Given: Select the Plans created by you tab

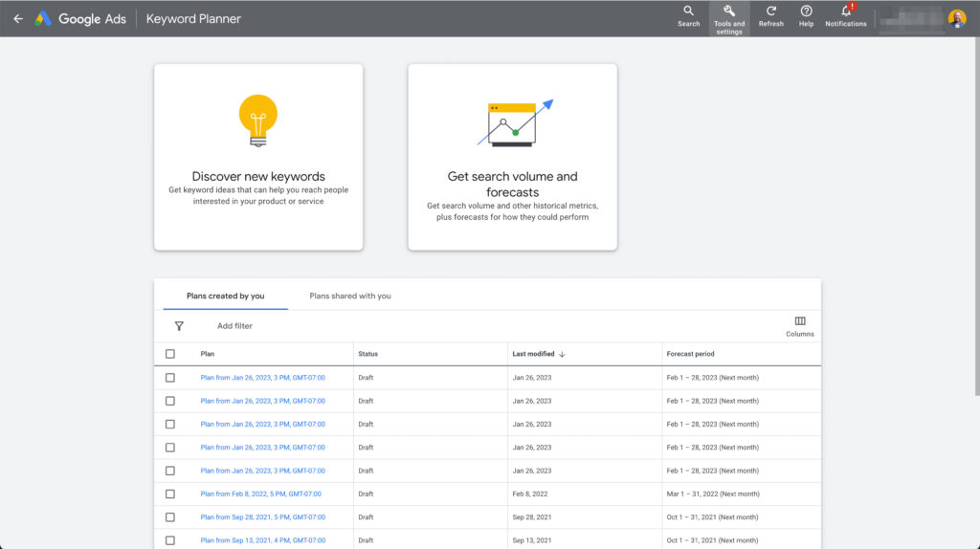Looking at the screenshot, I should pos(225,296).
